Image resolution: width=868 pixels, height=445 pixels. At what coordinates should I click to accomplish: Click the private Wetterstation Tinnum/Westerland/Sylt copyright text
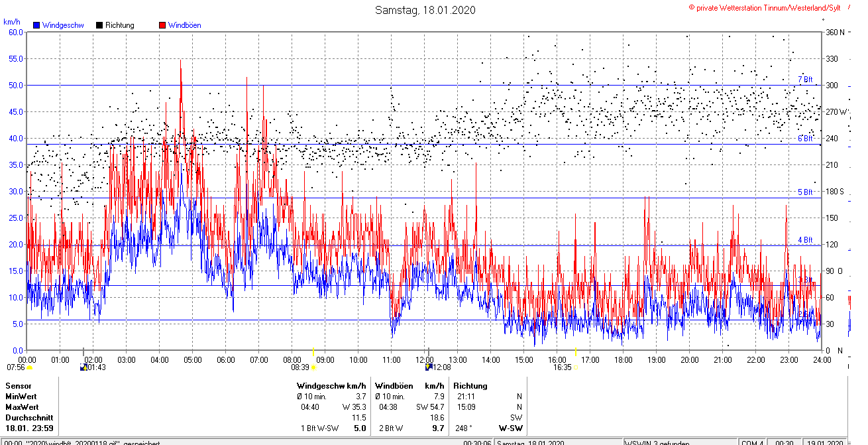pyautogui.click(x=765, y=7)
